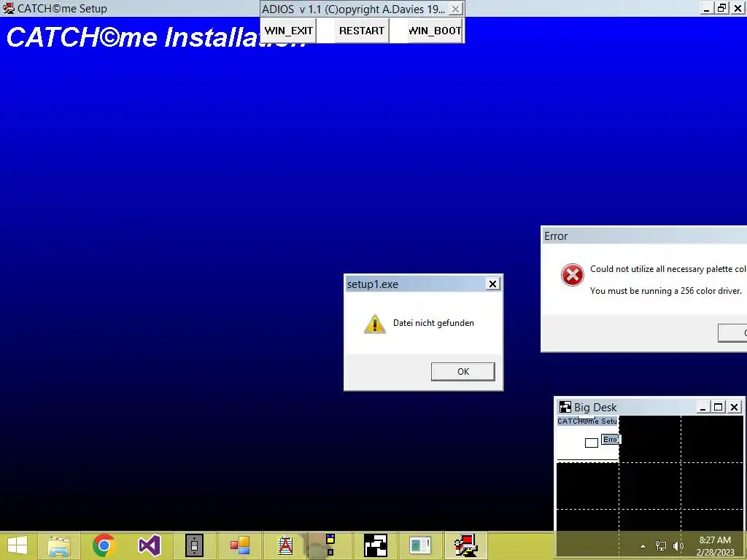
Task: Click the red, yellow and blue squares taskbar icon
Action: pyautogui.click(x=239, y=545)
